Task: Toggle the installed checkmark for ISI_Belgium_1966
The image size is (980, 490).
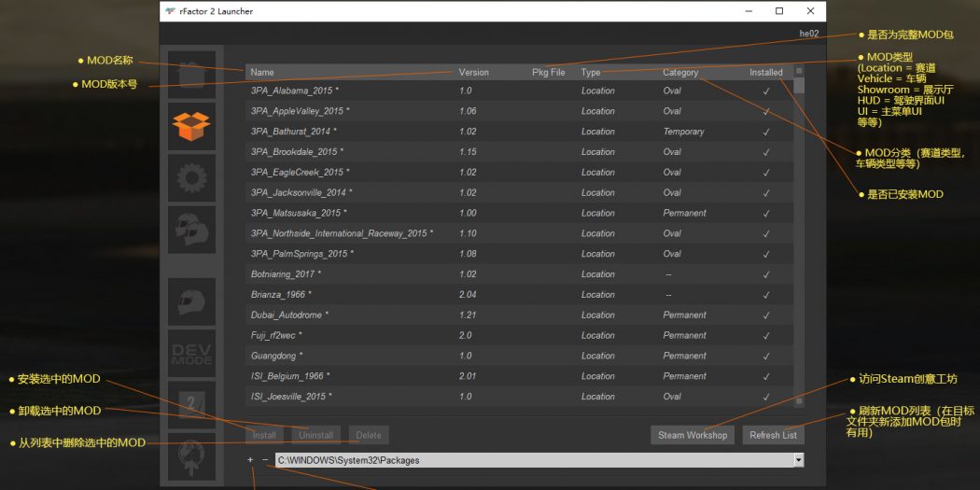Action: click(766, 377)
